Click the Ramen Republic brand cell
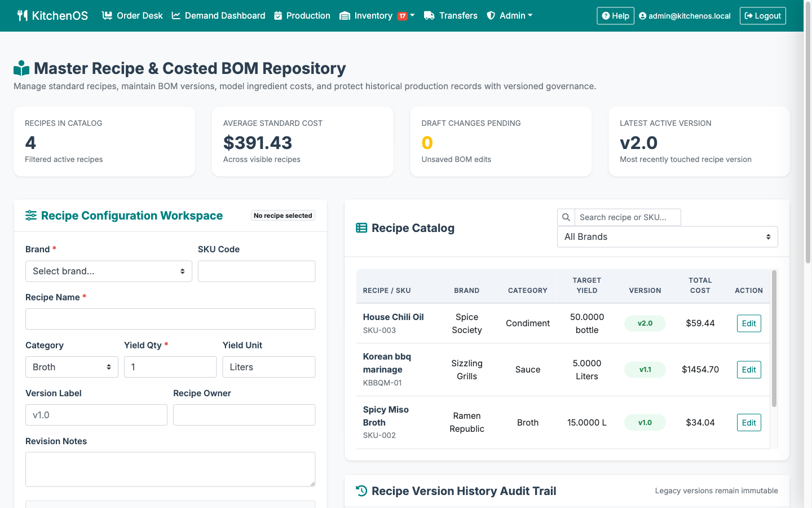The width and height of the screenshot is (812, 508). 467,423
